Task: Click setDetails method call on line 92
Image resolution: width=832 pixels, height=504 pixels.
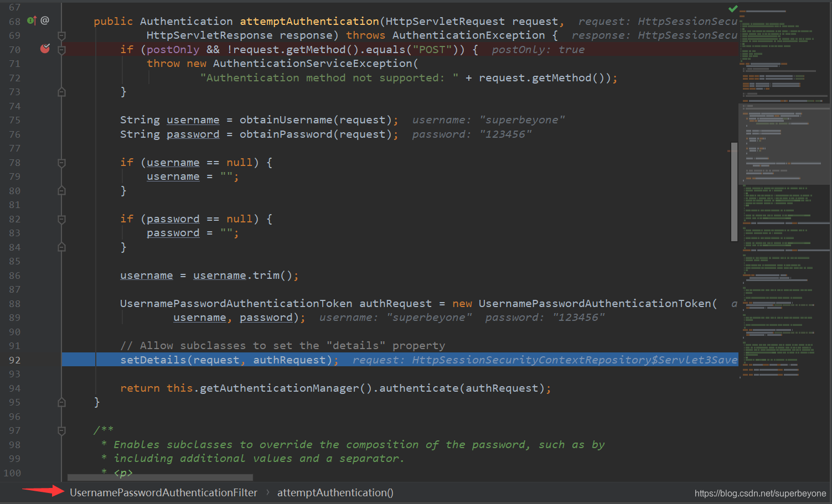Action: (153, 360)
